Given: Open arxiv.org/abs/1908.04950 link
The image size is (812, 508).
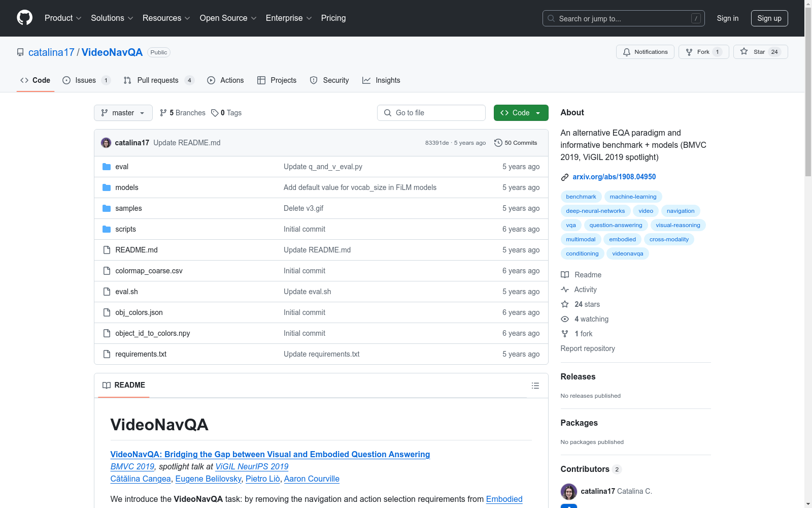Looking at the screenshot, I should [x=614, y=177].
